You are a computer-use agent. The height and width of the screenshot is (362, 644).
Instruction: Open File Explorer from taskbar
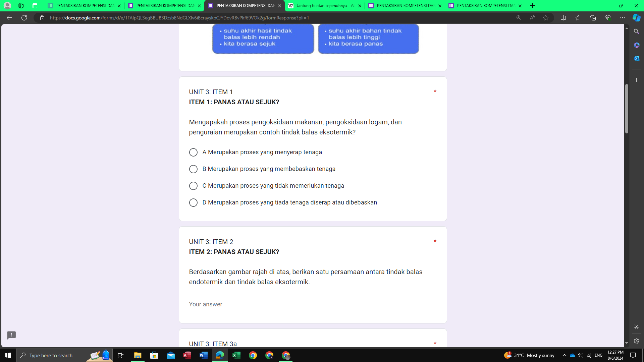[138, 355]
